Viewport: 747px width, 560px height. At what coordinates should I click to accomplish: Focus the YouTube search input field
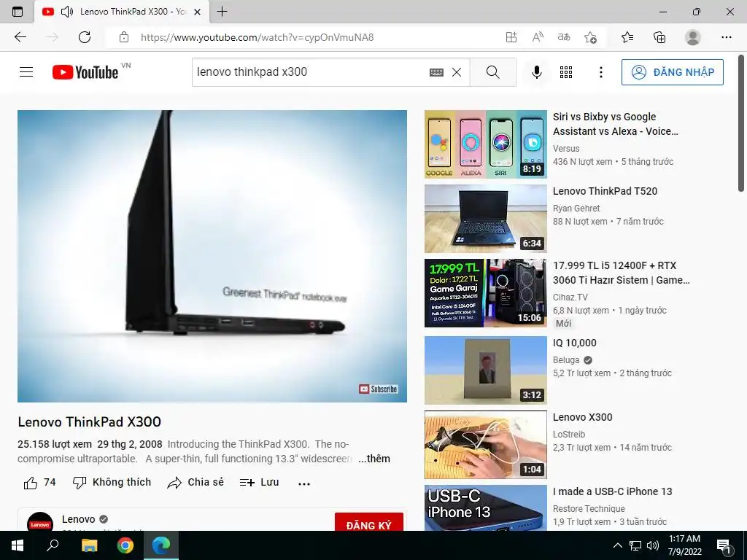coord(309,72)
